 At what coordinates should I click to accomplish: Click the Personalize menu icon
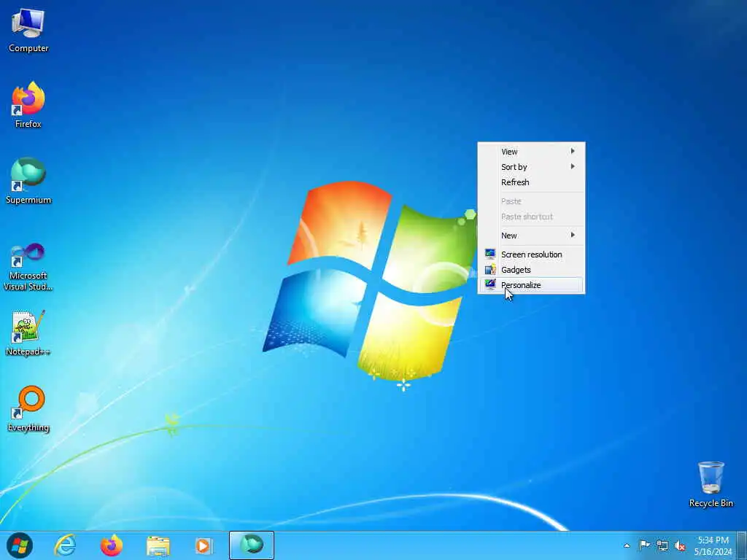490,284
